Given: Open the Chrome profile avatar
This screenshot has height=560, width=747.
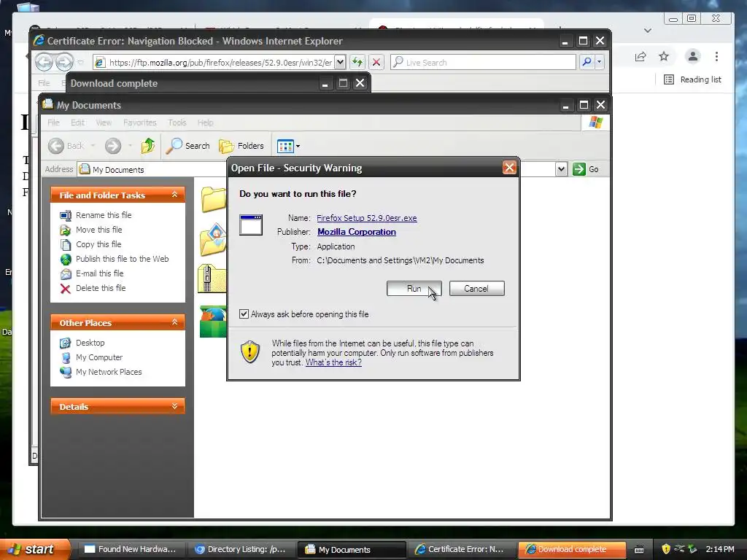Looking at the screenshot, I should tap(693, 57).
